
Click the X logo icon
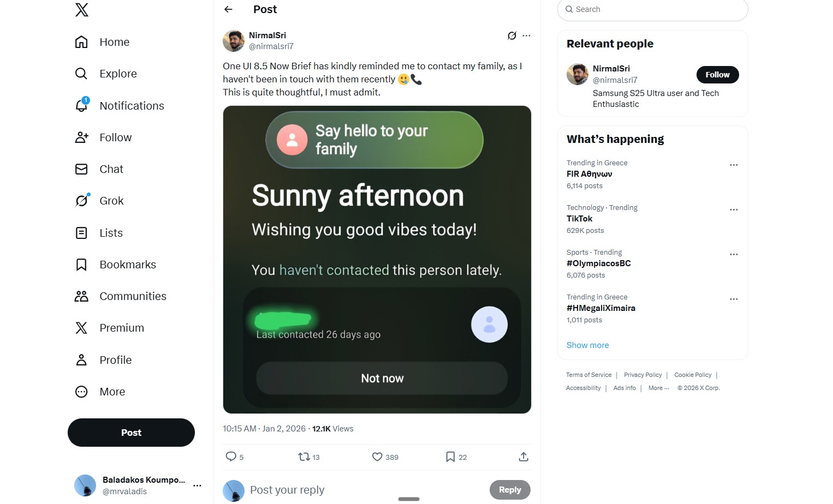click(x=82, y=10)
